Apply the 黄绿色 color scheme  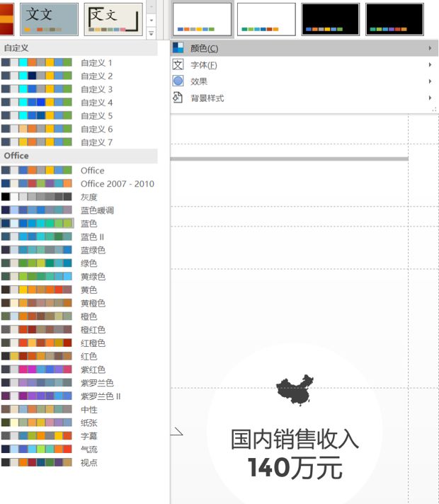[x=79, y=277]
